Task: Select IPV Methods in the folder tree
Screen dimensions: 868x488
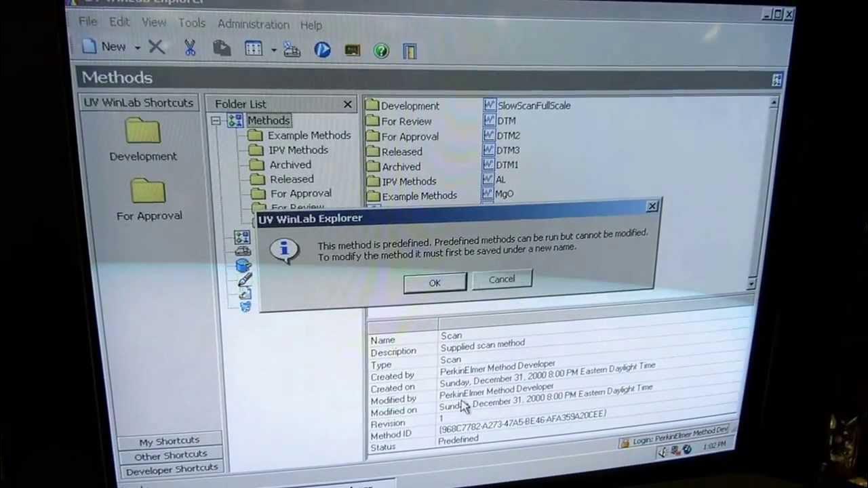Action: 298,150
